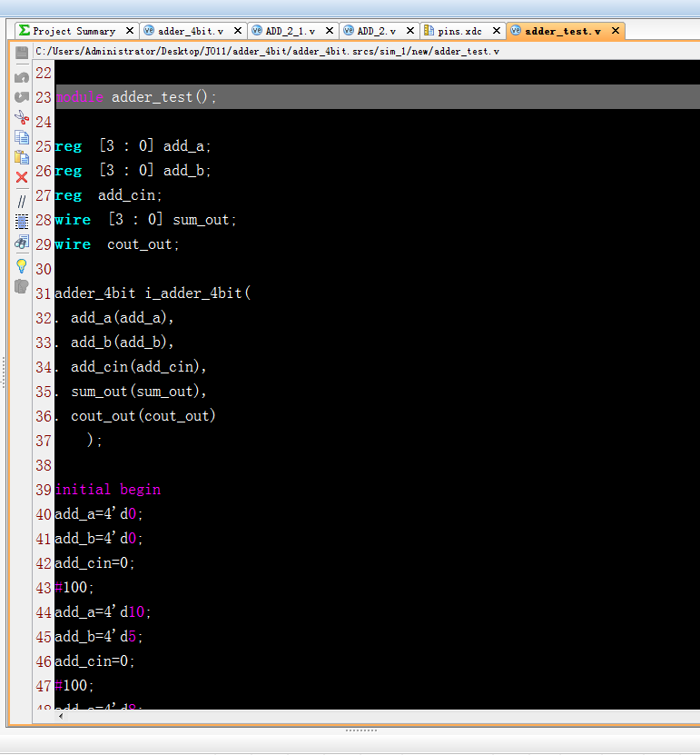
Task: Delete selection with the red X icon
Action: (22, 177)
